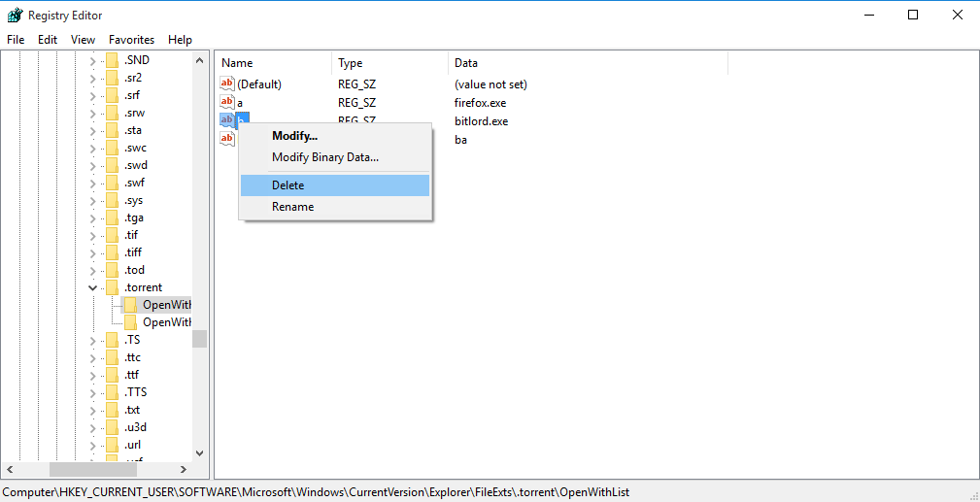Expand the .sr2 key arrow

93,79
